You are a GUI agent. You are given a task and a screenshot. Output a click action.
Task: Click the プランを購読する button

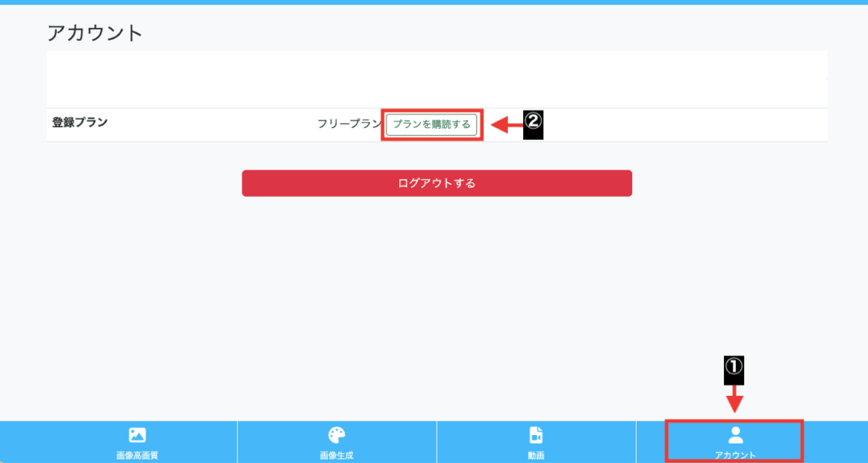[431, 125]
